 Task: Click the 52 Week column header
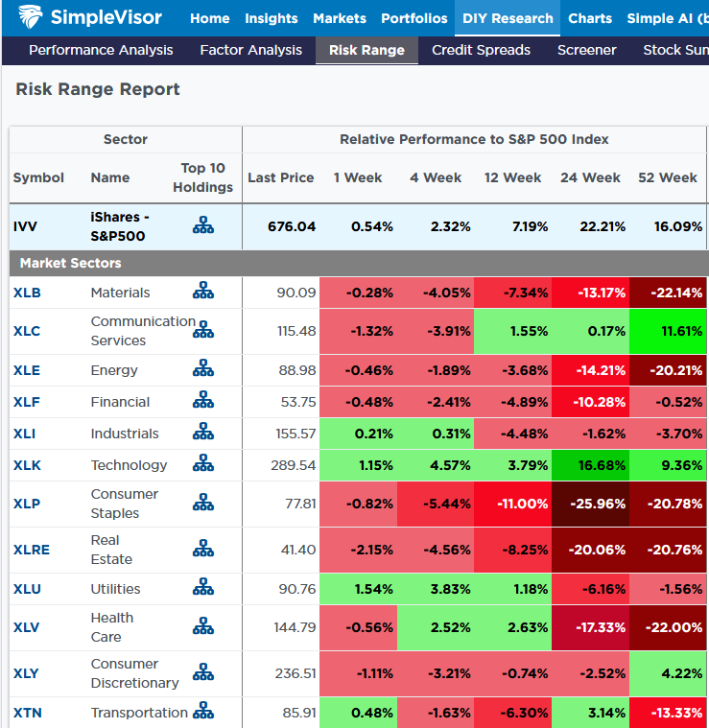pyautogui.click(x=667, y=177)
